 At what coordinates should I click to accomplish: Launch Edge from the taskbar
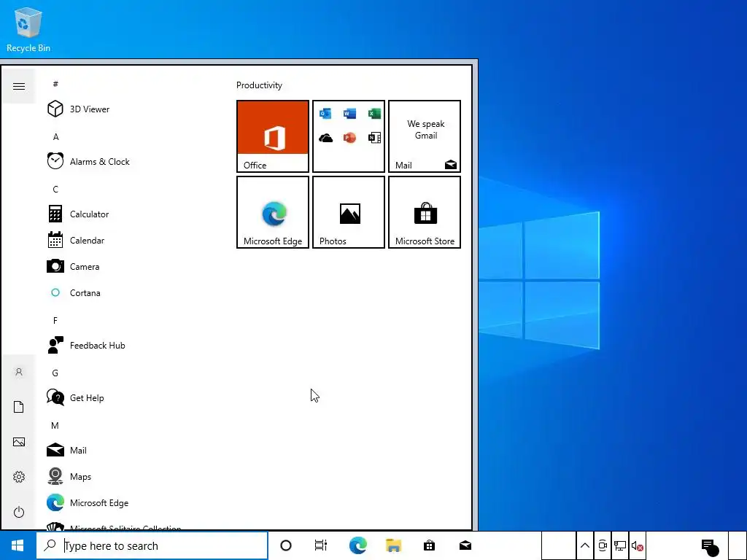click(x=357, y=545)
